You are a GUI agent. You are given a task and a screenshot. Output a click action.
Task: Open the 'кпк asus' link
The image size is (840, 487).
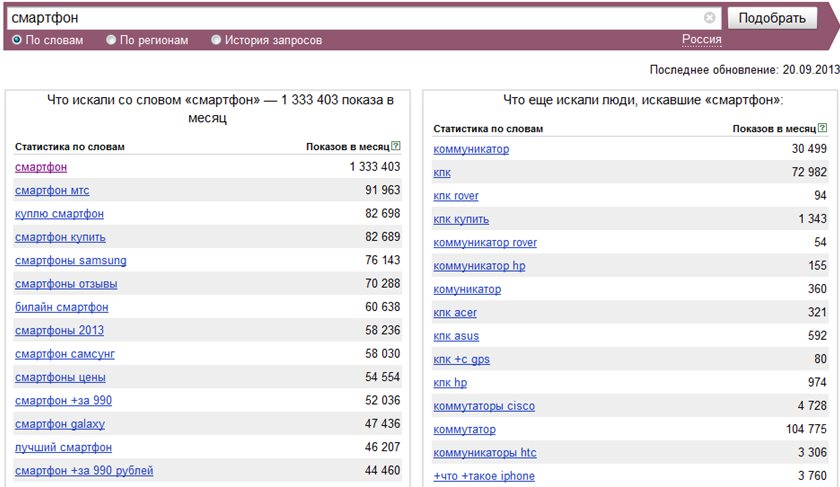(x=456, y=336)
